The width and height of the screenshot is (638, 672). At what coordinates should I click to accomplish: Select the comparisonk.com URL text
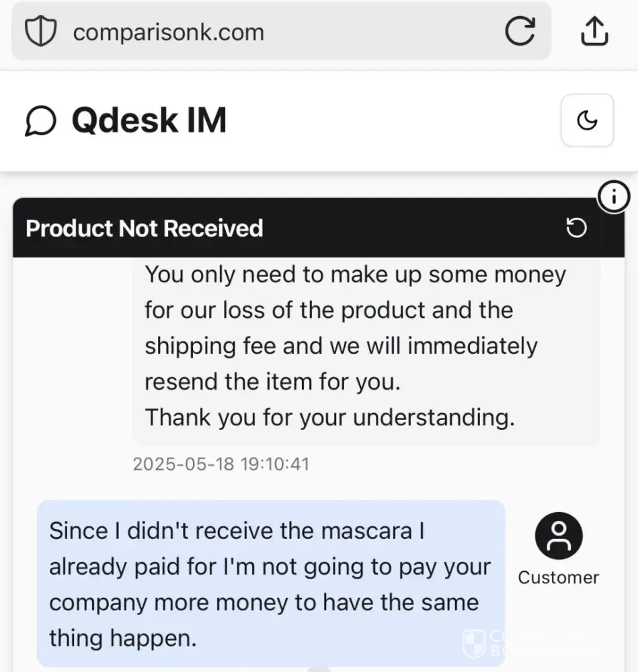pyautogui.click(x=168, y=32)
